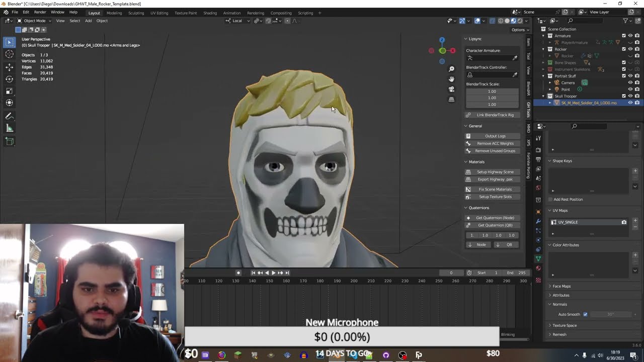Select the Cursor tool in the viewport toolbar

[x=10, y=54]
